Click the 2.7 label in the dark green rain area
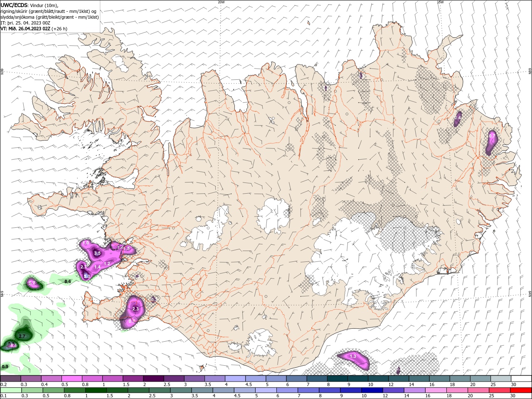The height and width of the screenshot is (399, 532). 22,336
